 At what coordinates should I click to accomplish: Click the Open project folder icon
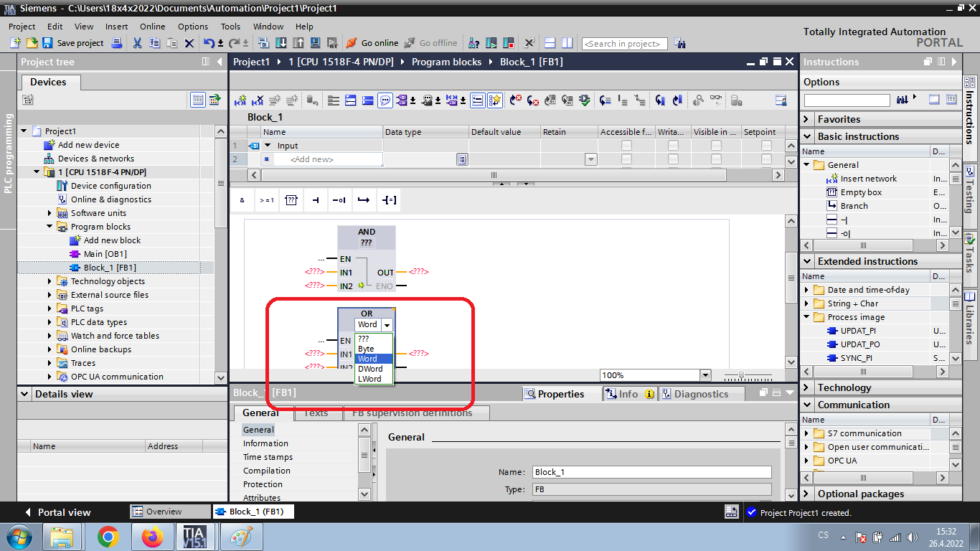pyautogui.click(x=32, y=43)
